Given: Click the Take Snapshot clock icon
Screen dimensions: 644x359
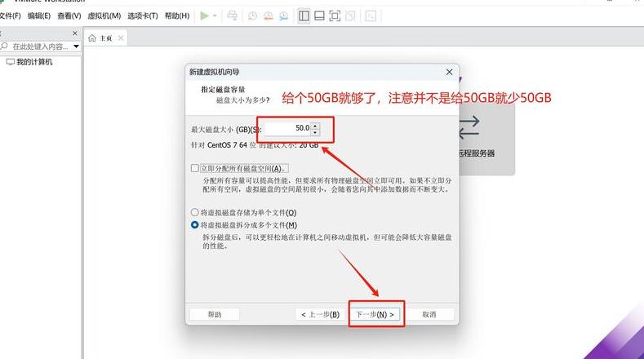Looking at the screenshot, I should [252, 16].
